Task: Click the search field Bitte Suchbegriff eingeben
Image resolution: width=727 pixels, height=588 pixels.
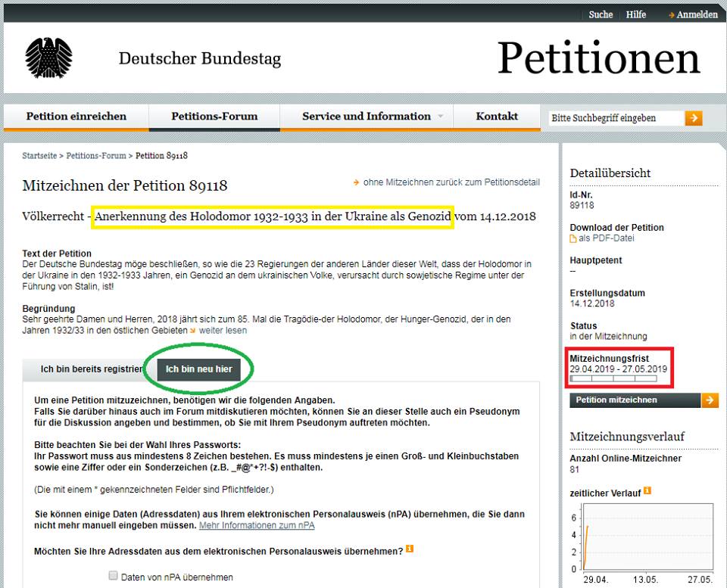Action: coord(615,118)
